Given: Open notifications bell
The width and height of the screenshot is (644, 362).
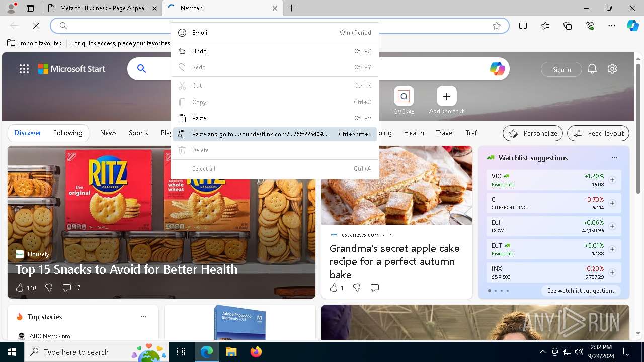Looking at the screenshot, I should [x=592, y=69].
